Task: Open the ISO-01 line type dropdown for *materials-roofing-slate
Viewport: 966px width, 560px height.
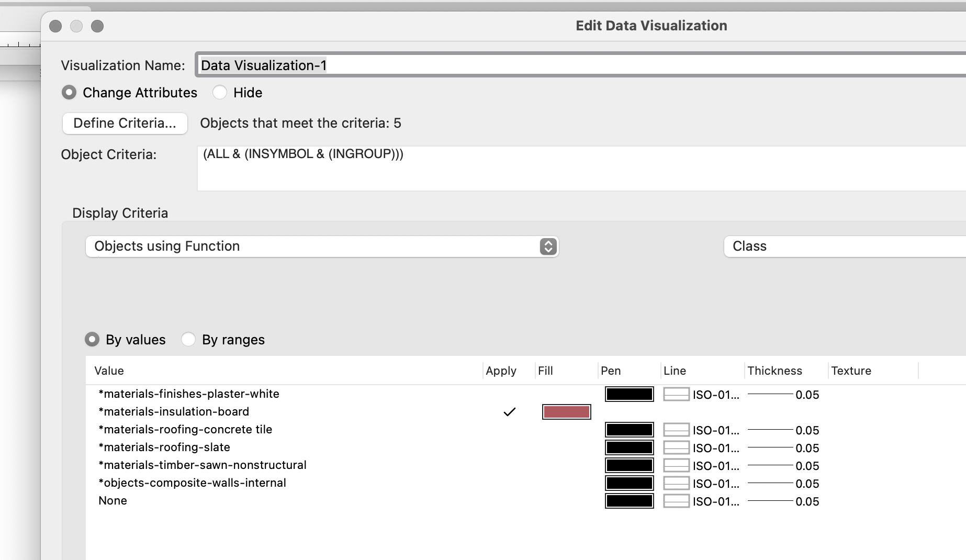Action: tap(715, 447)
